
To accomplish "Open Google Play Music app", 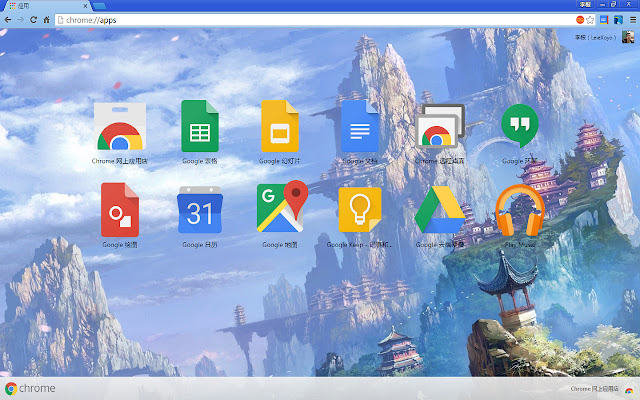I will [x=519, y=210].
